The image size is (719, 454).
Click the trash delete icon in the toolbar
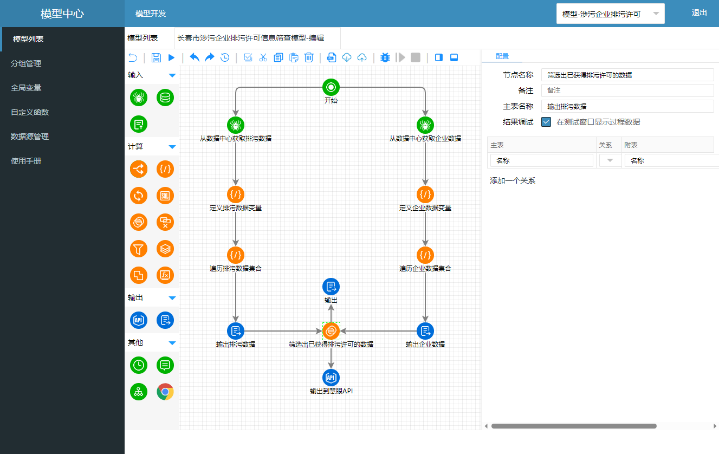click(x=310, y=58)
